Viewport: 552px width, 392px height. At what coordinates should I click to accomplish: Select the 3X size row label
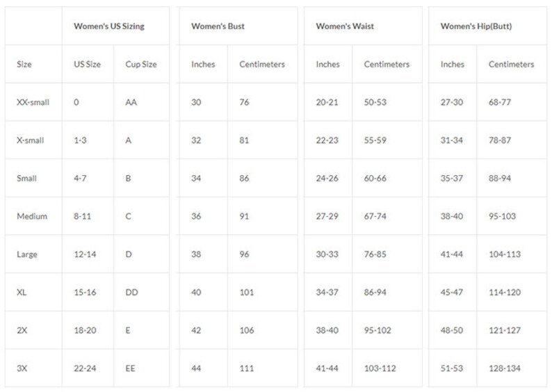[22, 368]
